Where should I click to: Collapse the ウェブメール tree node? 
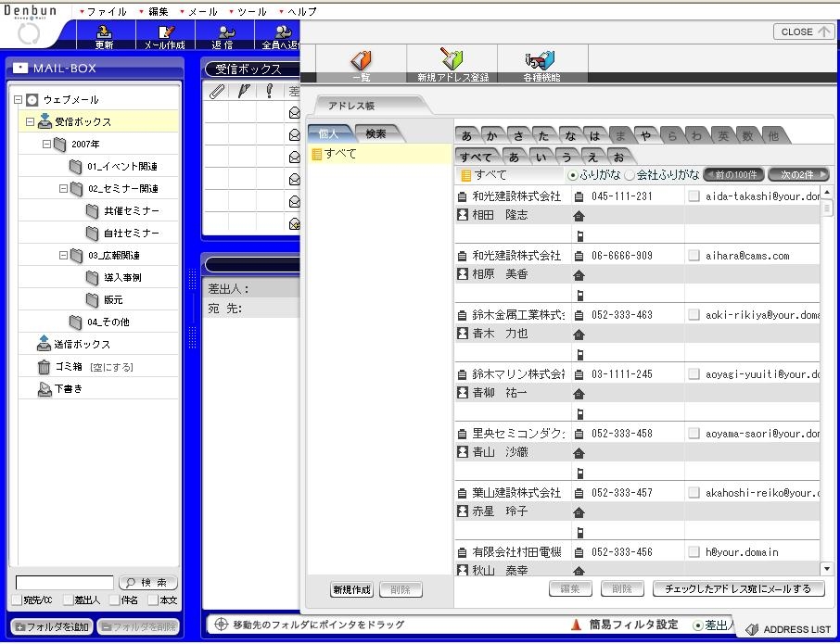(18, 99)
